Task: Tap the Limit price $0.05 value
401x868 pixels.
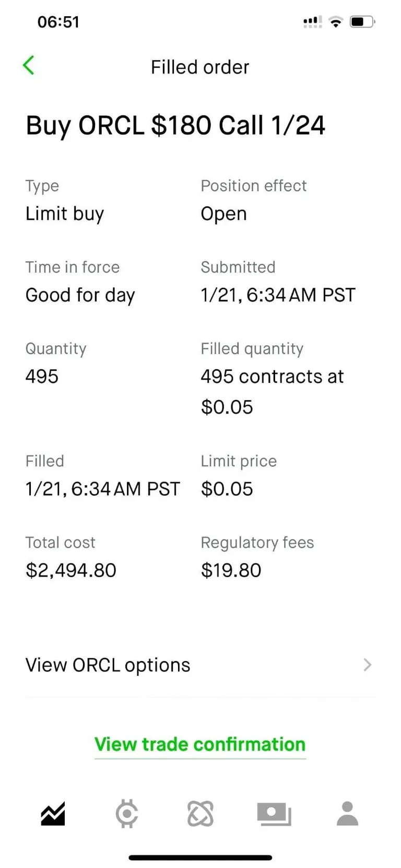Action: point(227,489)
